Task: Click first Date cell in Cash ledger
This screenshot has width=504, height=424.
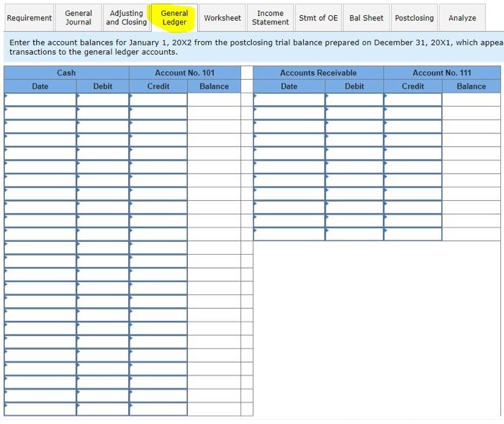Action: [40, 99]
